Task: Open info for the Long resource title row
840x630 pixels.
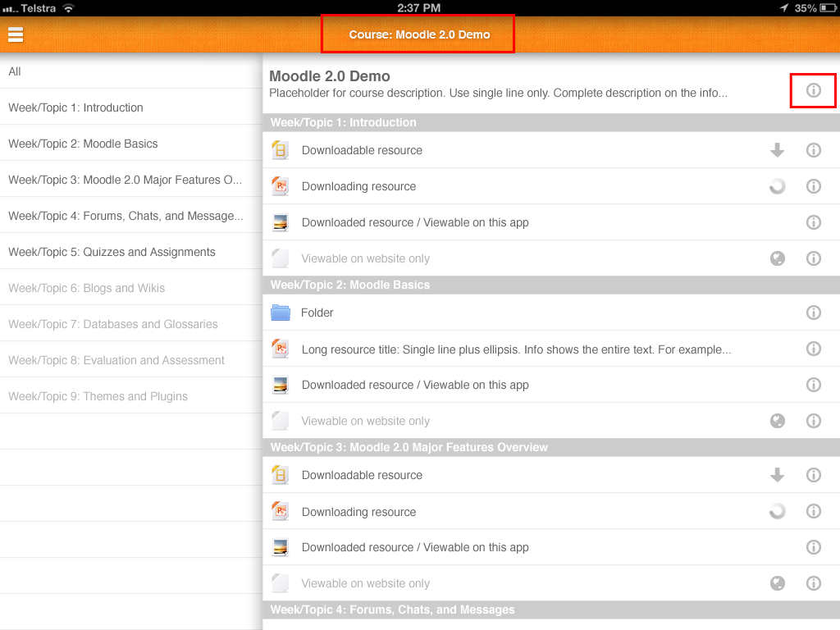Action: pos(813,349)
